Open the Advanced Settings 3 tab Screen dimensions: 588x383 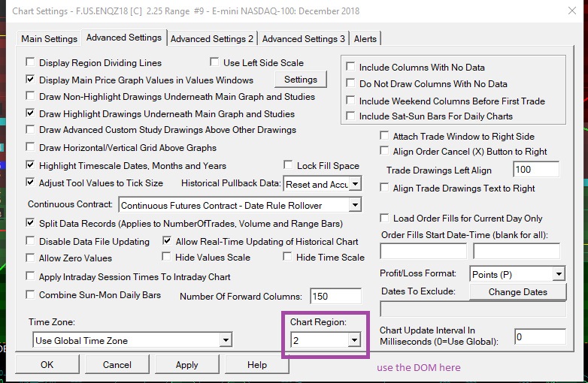[303, 38]
